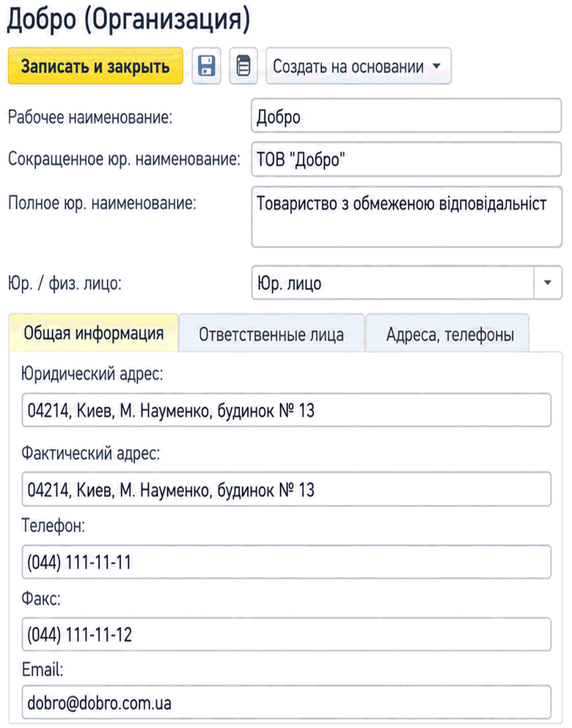The height and width of the screenshot is (728, 572).
Task: Click the 'Рабочее наименование:' label
Action: pyautogui.click(x=90, y=117)
